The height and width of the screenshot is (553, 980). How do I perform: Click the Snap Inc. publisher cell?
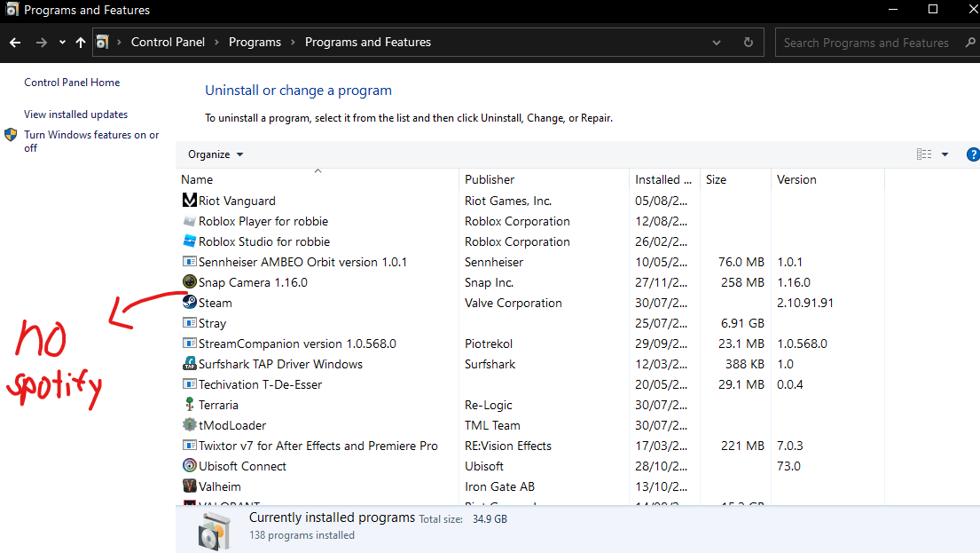[x=489, y=283]
